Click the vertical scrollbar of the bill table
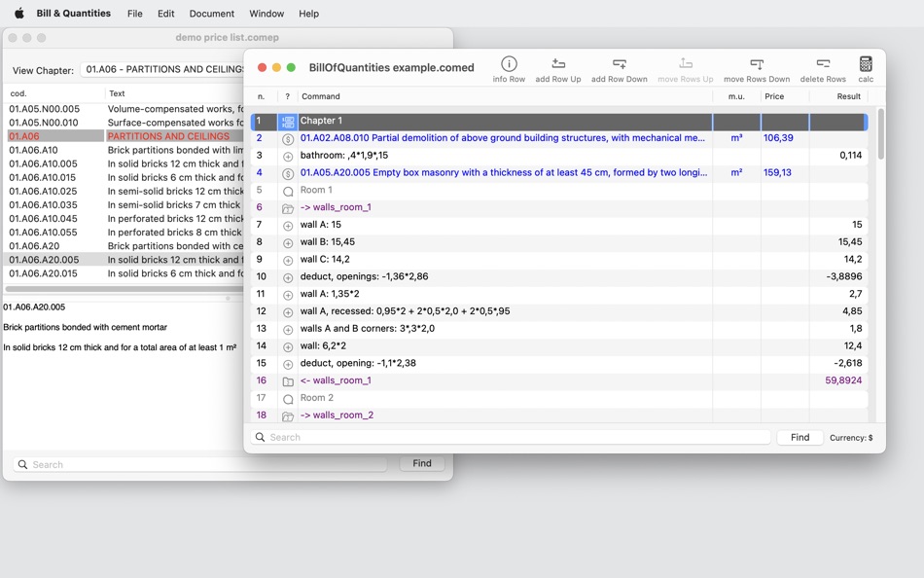This screenshot has height=578, width=924. pyautogui.click(x=881, y=134)
